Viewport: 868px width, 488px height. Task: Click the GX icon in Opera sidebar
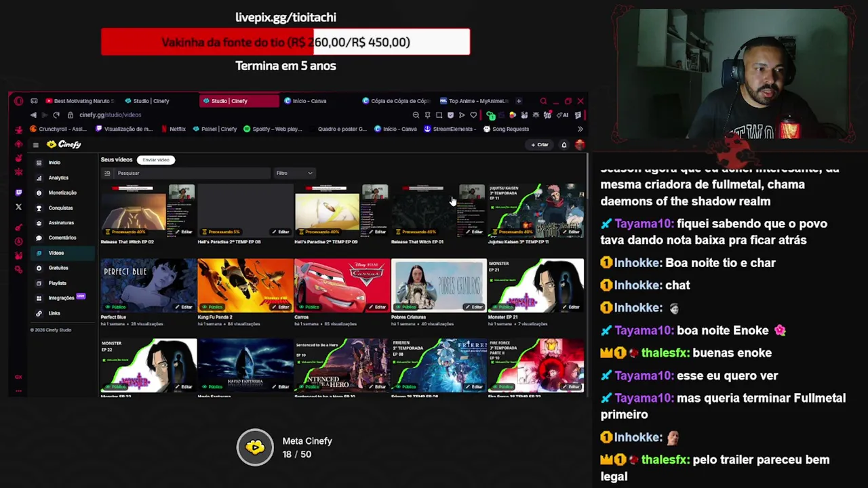[x=18, y=377]
